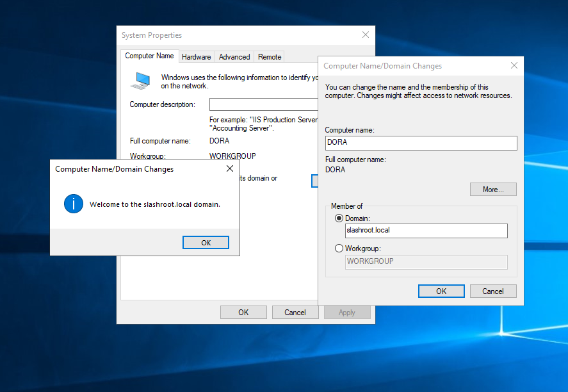The height and width of the screenshot is (392, 568).
Task: Select the Domain radio button
Action: [339, 218]
